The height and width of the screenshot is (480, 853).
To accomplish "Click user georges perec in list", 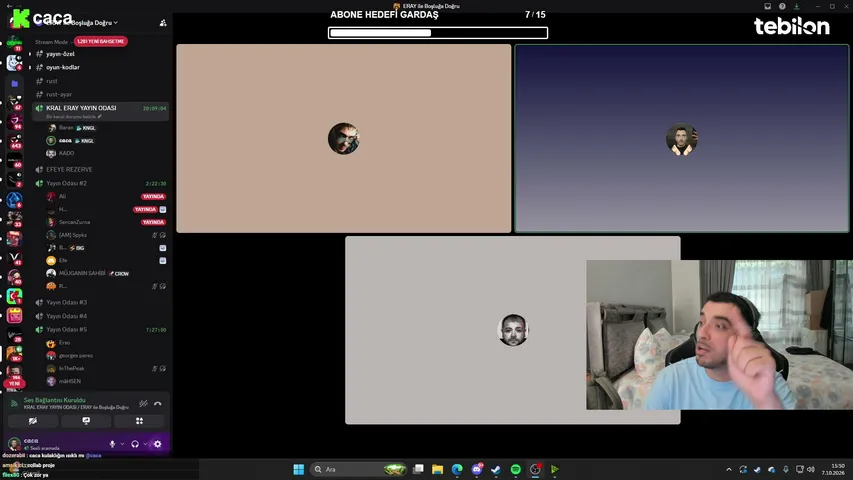I will (76, 355).
